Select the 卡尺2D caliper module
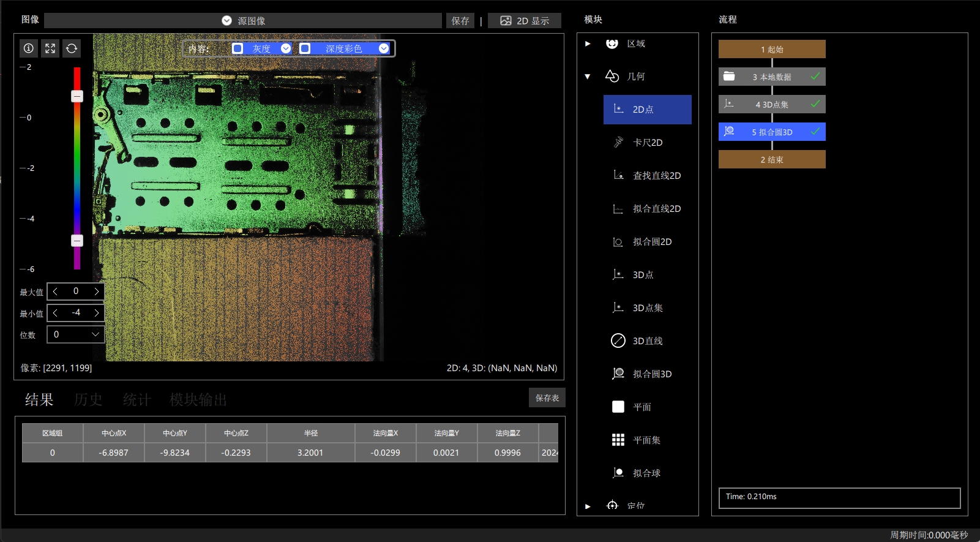 [x=648, y=143]
